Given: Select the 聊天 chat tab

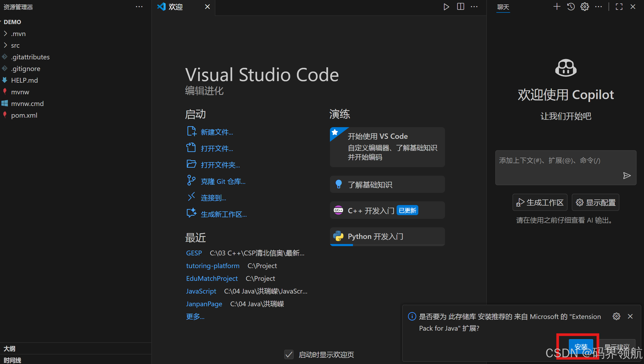Looking at the screenshot, I should pos(503,7).
